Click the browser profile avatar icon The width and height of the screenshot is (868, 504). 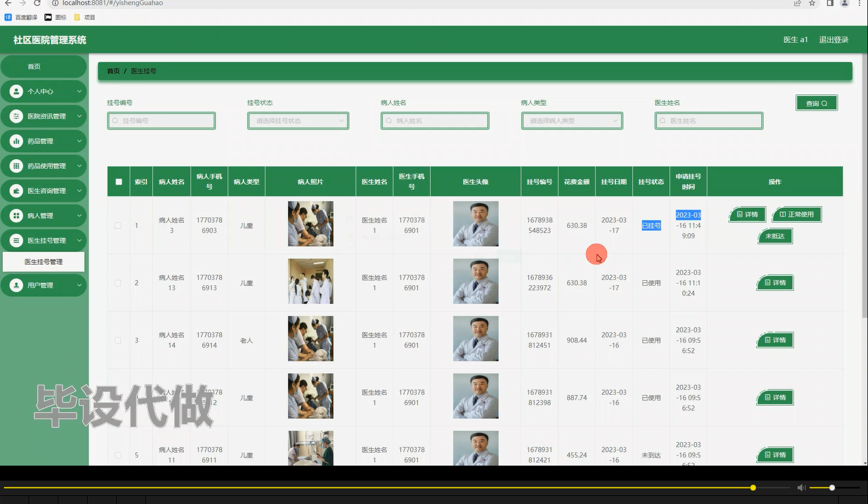[845, 3]
